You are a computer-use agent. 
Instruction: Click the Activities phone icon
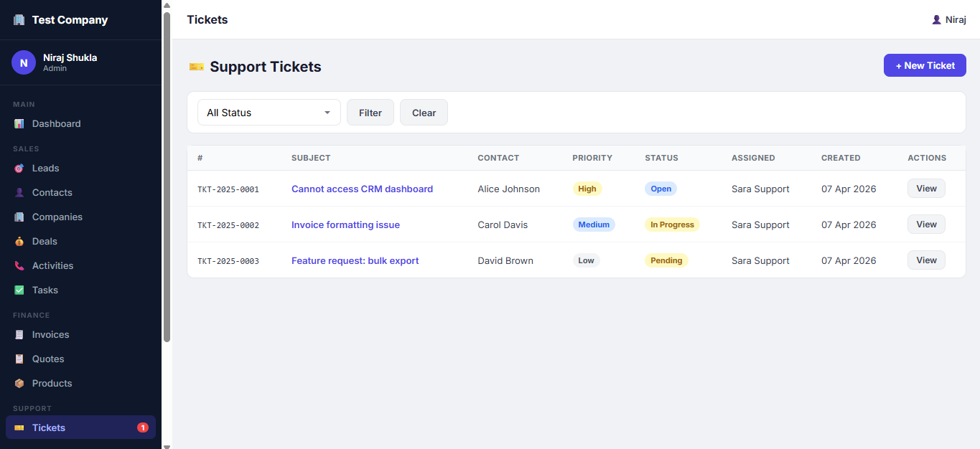pos(19,266)
